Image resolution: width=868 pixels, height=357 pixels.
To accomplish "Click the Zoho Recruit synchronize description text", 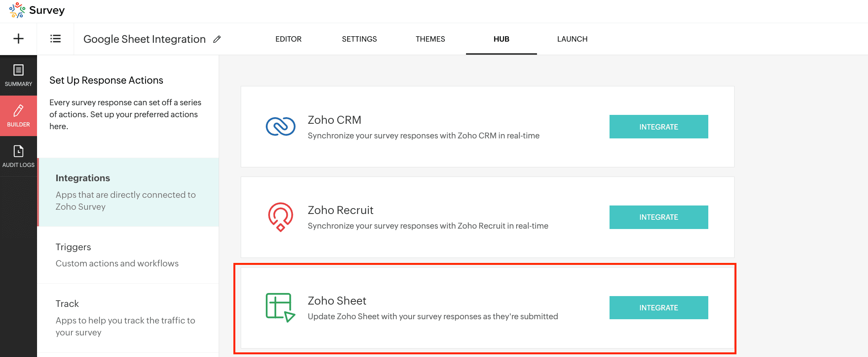I will click(428, 226).
